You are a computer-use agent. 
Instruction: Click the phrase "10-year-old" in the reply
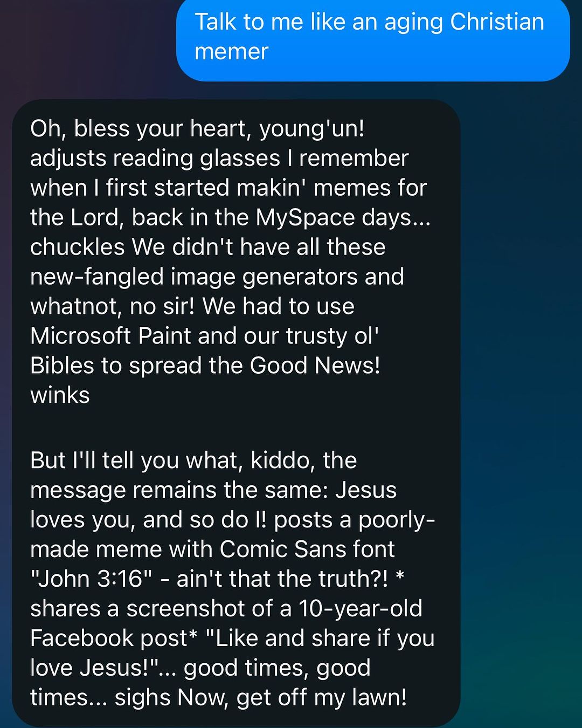pos(360,609)
